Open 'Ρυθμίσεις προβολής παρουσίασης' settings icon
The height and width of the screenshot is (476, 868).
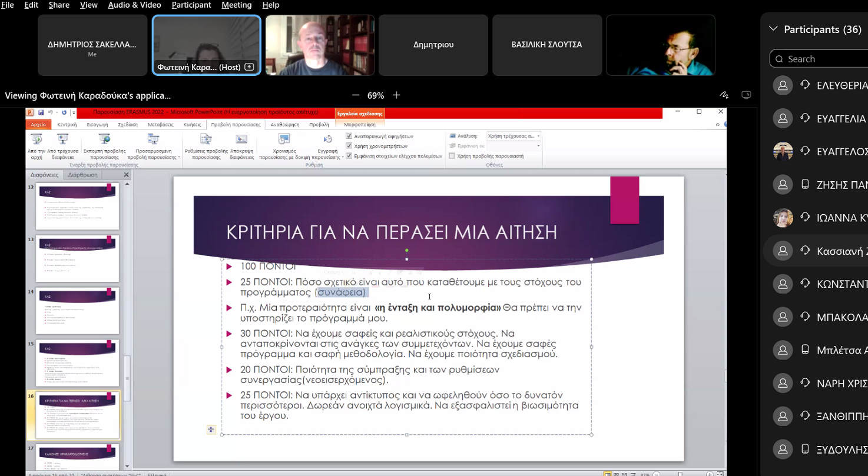click(x=206, y=140)
